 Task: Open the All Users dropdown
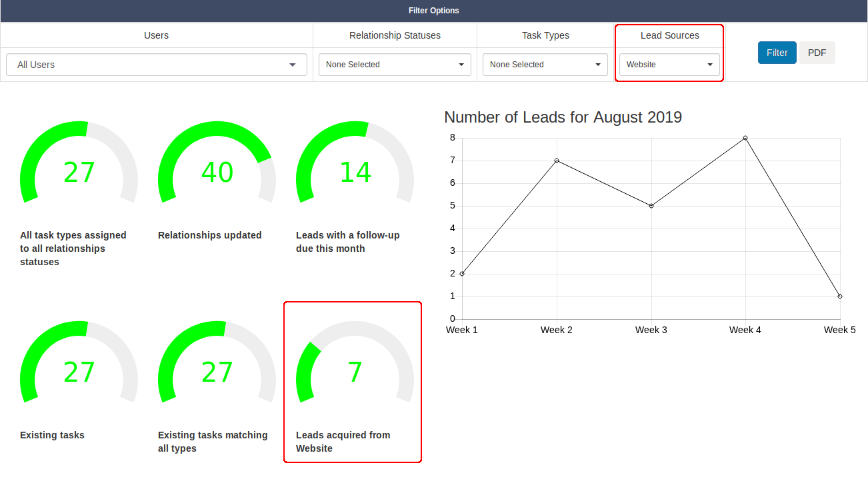[x=156, y=65]
